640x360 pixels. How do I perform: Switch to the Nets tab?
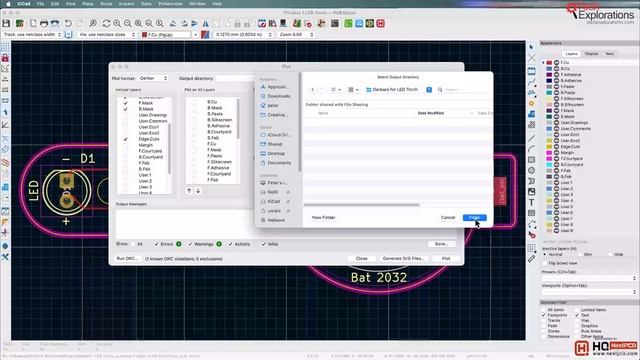609,54
